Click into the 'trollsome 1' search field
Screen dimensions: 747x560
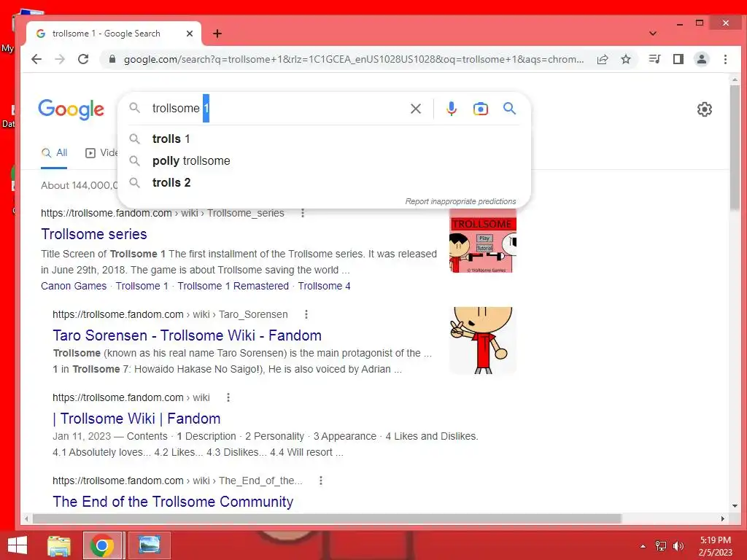tap(276, 109)
